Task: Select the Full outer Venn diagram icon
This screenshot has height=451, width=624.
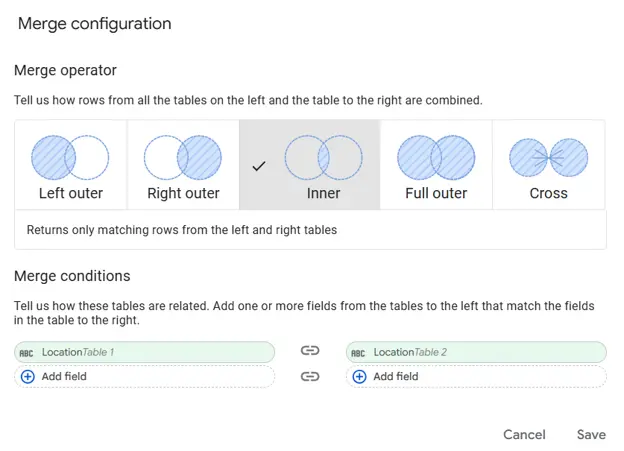Action: (436, 157)
